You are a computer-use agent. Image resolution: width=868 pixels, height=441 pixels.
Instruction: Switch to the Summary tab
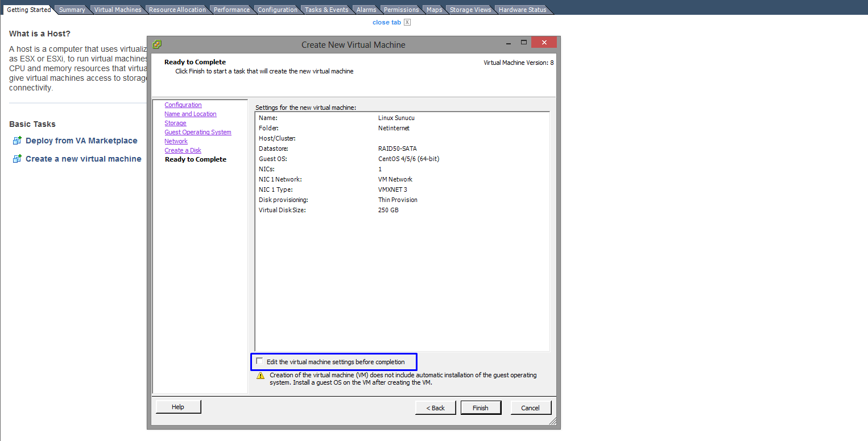[x=72, y=10]
